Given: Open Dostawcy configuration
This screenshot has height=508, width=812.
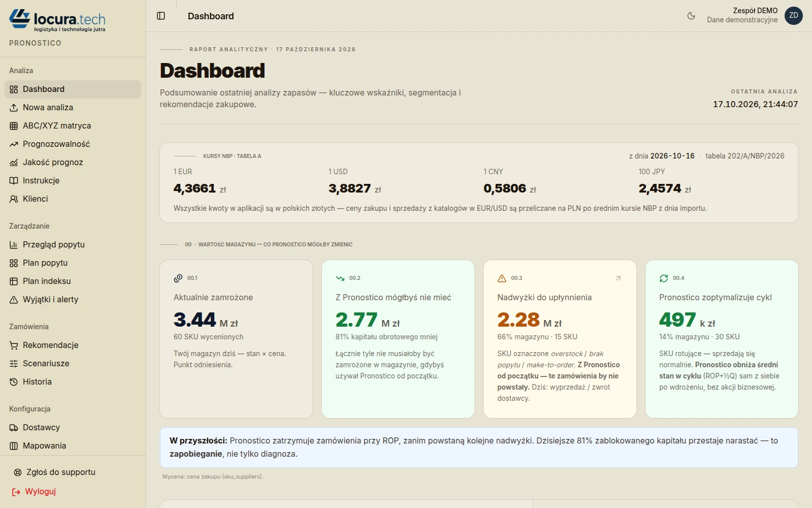Looking at the screenshot, I should coord(73,428).
